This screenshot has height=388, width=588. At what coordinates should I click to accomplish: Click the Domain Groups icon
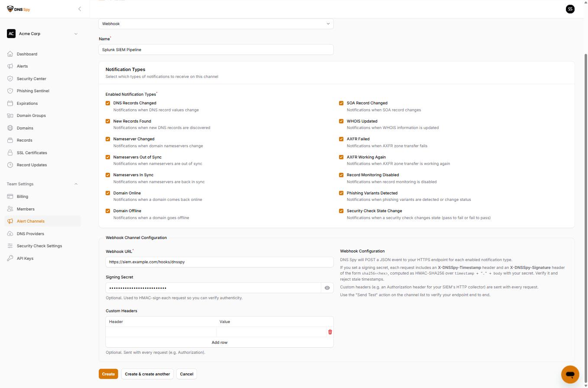[10, 116]
